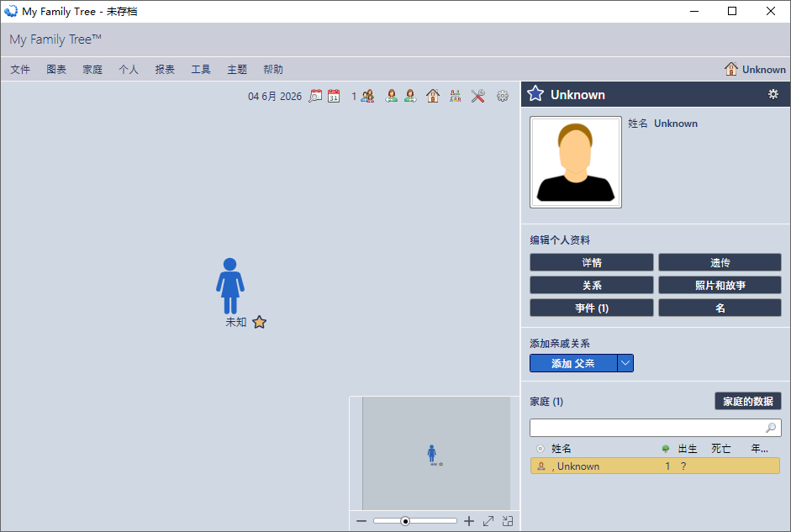791x532 pixels.
Task: Open the tools wrench and screwdriver icon
Action: [x=477, y=96]
